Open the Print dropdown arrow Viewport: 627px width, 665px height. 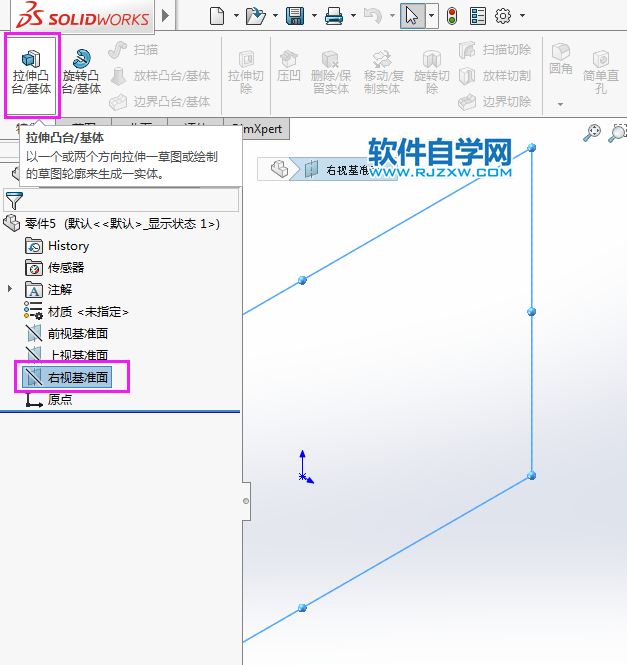353,16
